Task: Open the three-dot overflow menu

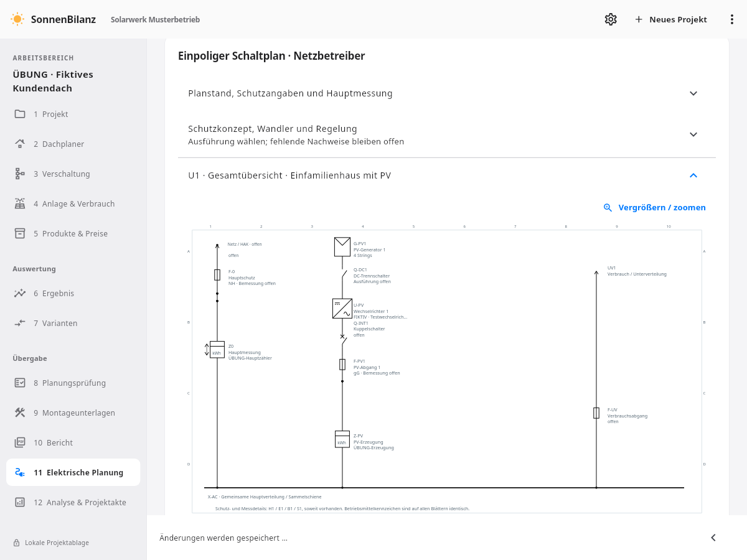Action: coord(732,19)
